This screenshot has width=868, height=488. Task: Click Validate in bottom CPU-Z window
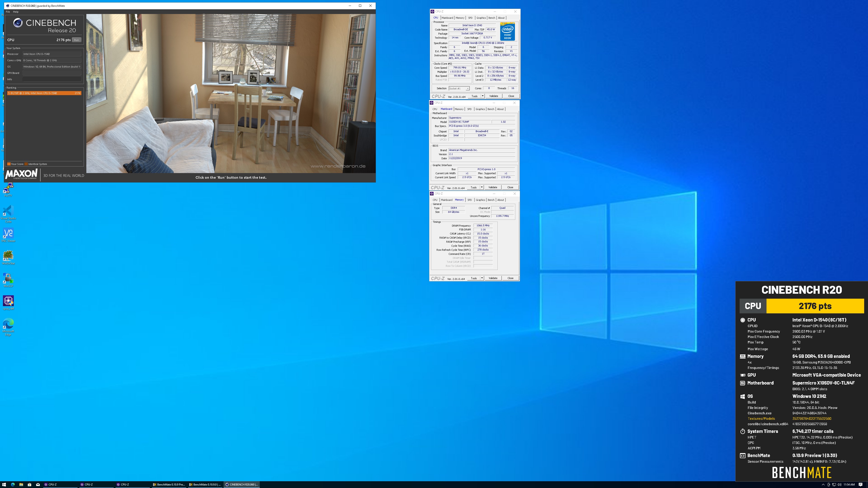[x=493, y=279]
